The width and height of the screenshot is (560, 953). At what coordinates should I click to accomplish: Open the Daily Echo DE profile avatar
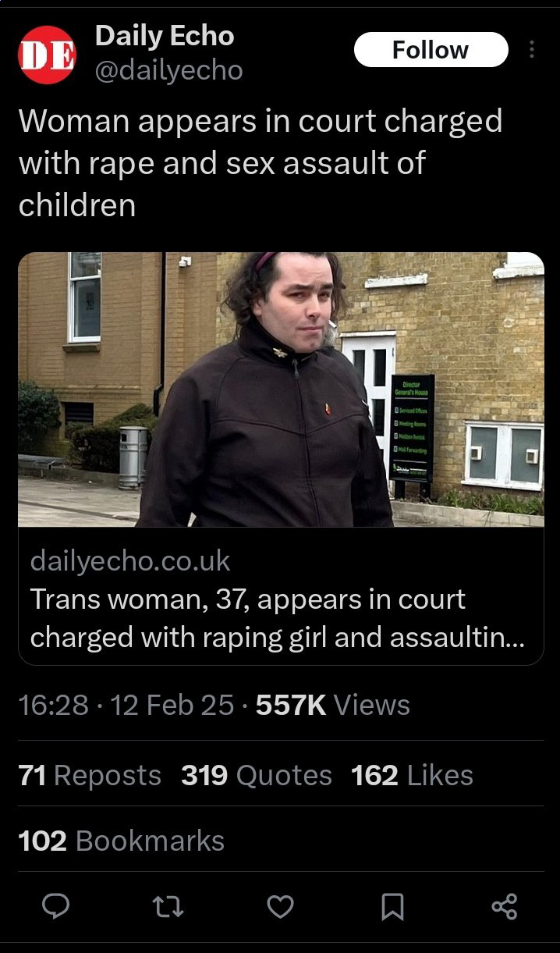click(47, 54)
